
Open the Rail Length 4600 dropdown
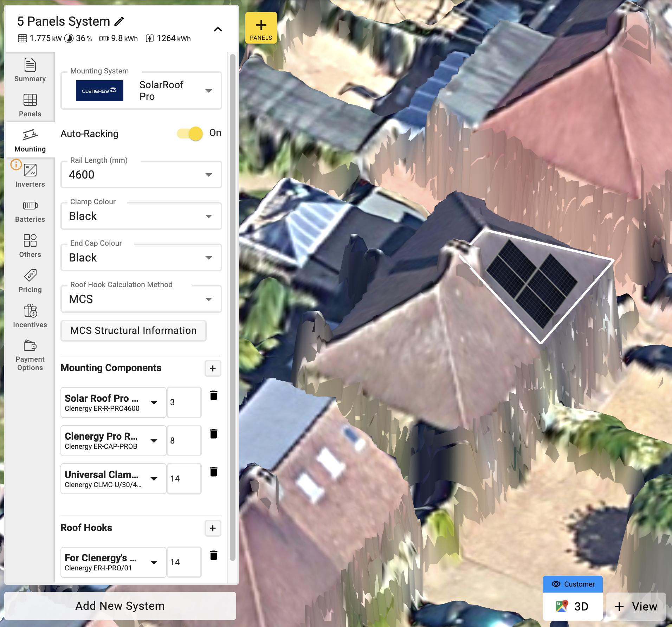(141, 175)
